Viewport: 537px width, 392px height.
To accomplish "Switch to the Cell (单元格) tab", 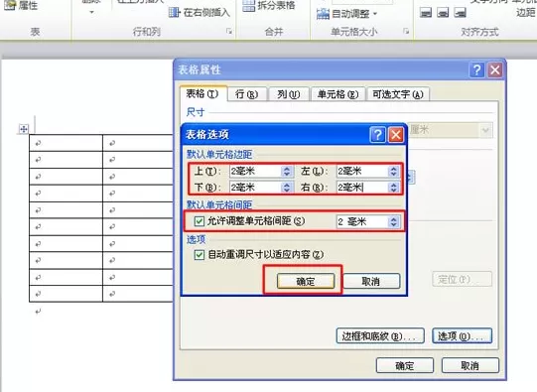I will (338, 94).
